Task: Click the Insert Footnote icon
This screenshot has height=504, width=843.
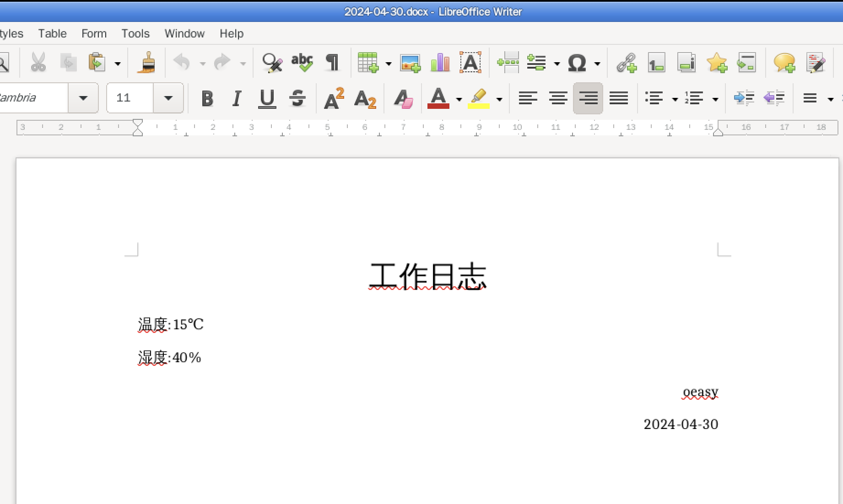Action: point(656,63)
